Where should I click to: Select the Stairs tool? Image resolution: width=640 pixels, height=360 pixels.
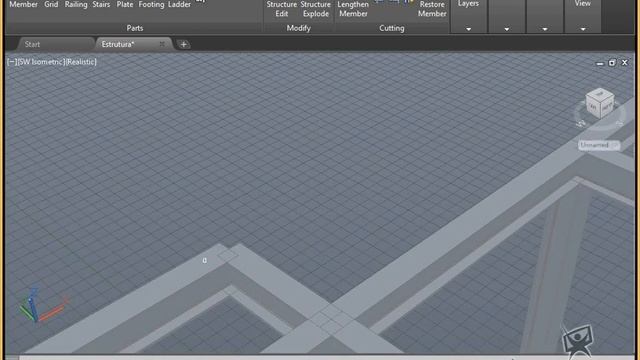pyautogui.click(x=101, y=4)
